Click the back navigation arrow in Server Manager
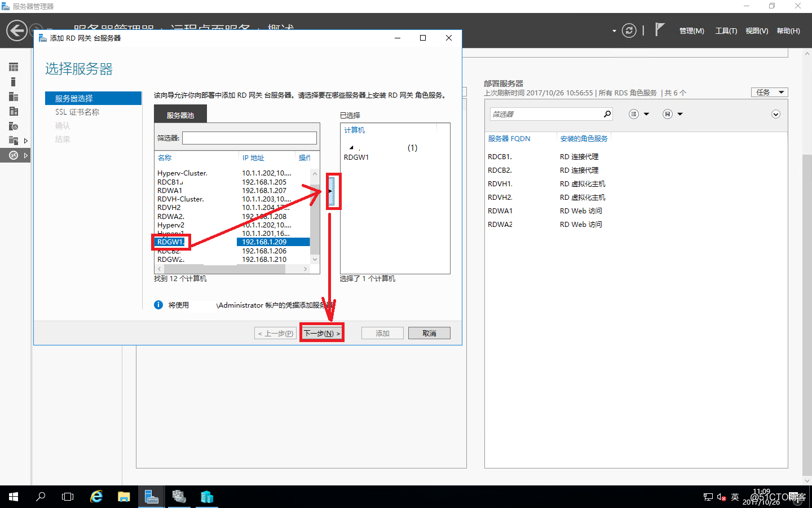812x508 pixels. click(x=17, y=30)
